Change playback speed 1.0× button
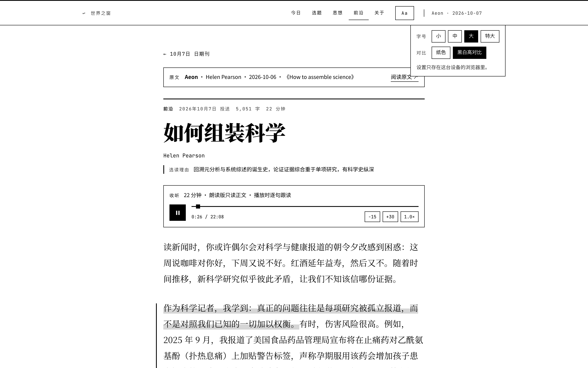 pyautogui.click(x=409, y=217)
